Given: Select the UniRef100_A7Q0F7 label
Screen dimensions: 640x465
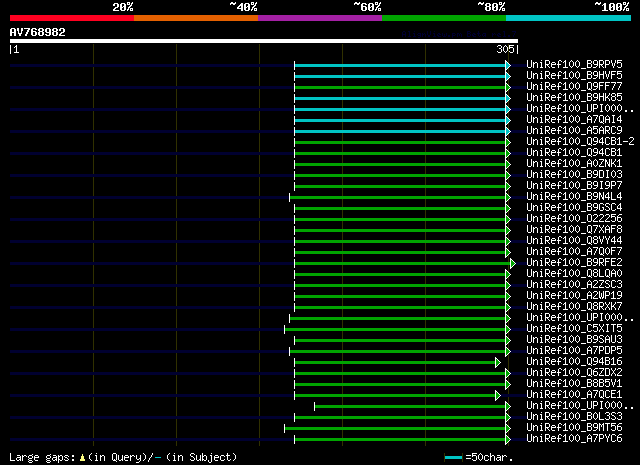Looking at the screenshot, I should [x=574, y=252].
